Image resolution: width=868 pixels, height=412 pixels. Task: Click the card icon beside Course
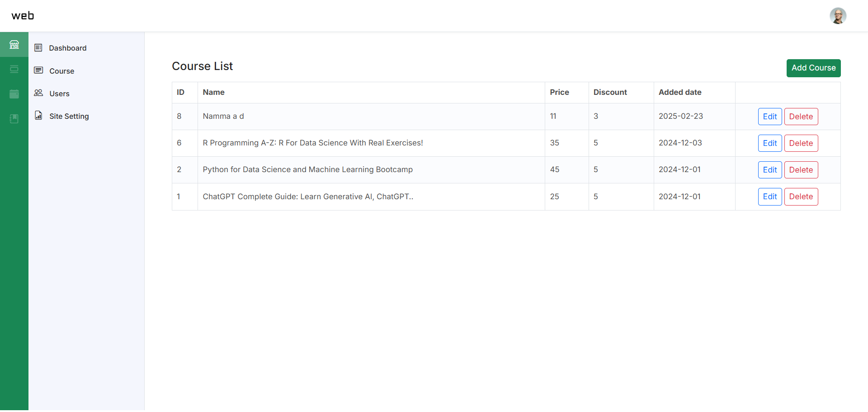[x=38, y=70]
